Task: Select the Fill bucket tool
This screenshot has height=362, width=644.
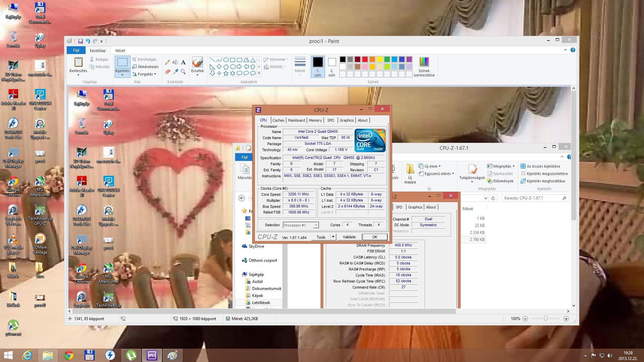Action: point(175,62)
